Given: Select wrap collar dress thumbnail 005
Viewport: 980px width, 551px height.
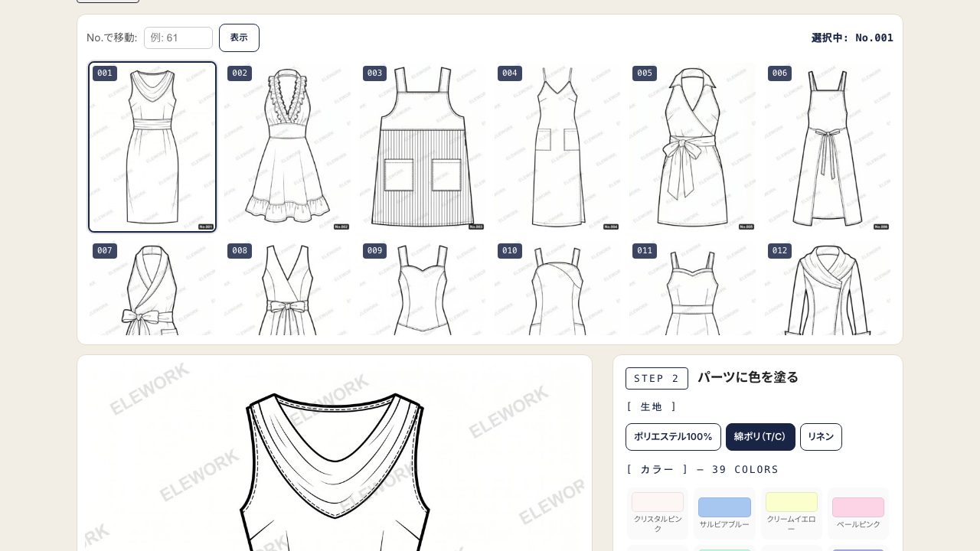Looking at the screenshot, I should [x=692, y=147].
